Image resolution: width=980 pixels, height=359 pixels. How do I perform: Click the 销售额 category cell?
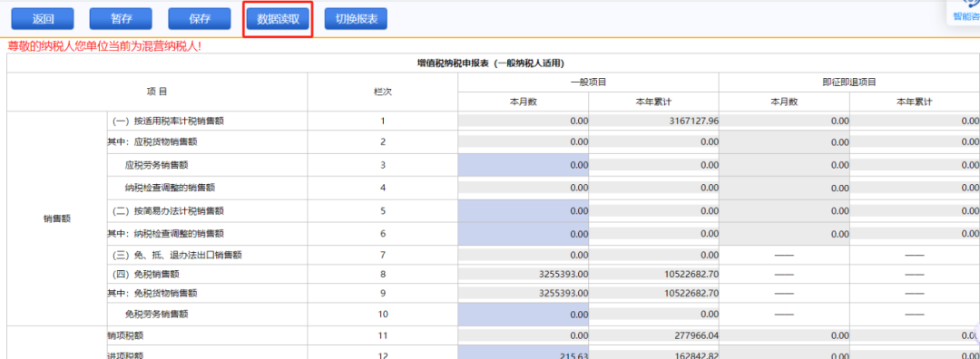click(57, 218)
